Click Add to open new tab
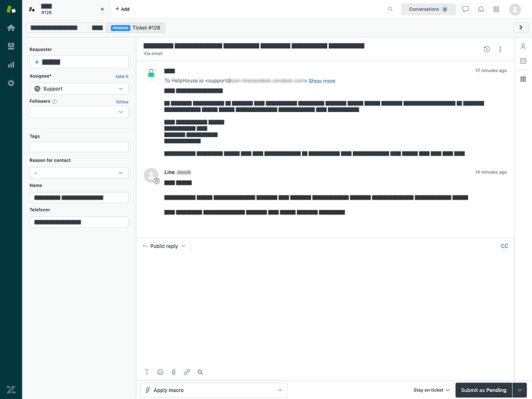The height and width of the screenshot is (399, 532). (122, 9)
